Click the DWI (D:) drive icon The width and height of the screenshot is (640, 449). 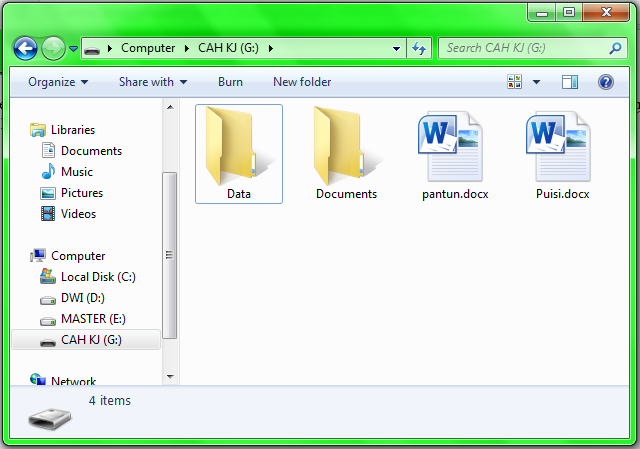tap(48, 300)
